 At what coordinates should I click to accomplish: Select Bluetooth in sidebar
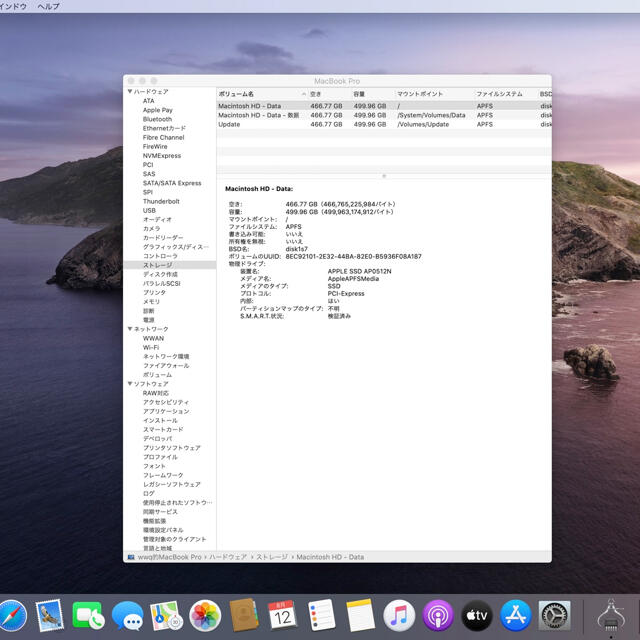[x=157, y=119]
